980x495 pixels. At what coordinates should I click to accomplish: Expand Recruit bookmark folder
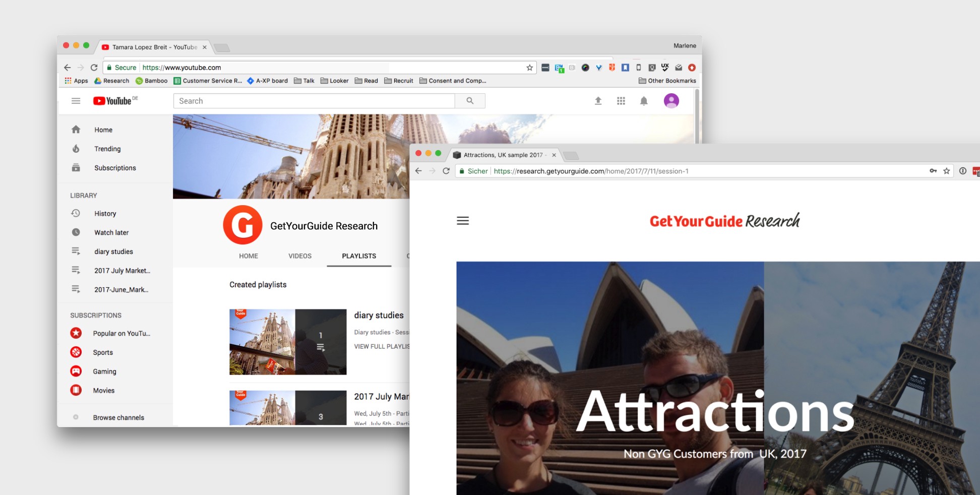[x=399, y=81]
